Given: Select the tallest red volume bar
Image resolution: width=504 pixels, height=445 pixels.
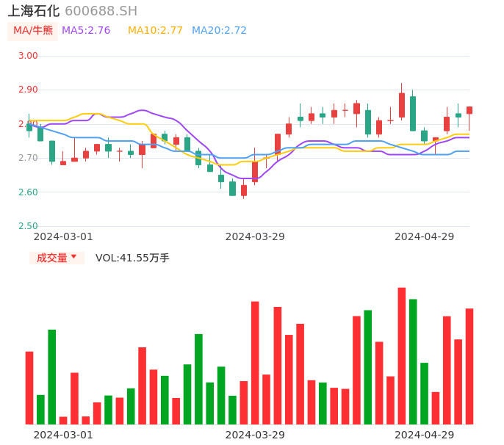Looking at the screenshot, I should pyautogui.click(x=401, y=356).
